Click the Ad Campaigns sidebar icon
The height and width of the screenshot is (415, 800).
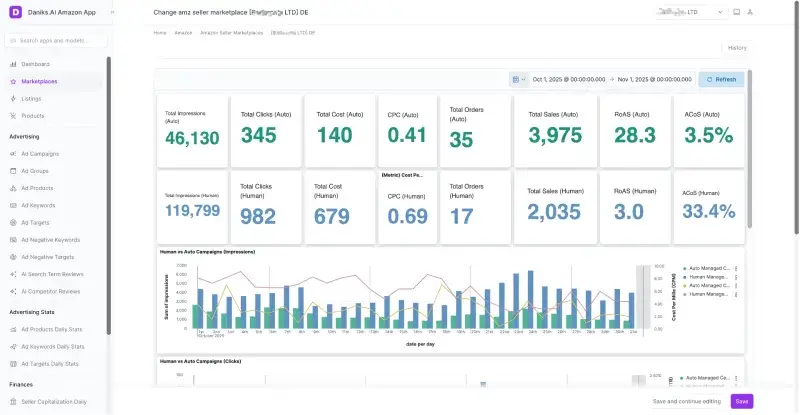(12, 154)
